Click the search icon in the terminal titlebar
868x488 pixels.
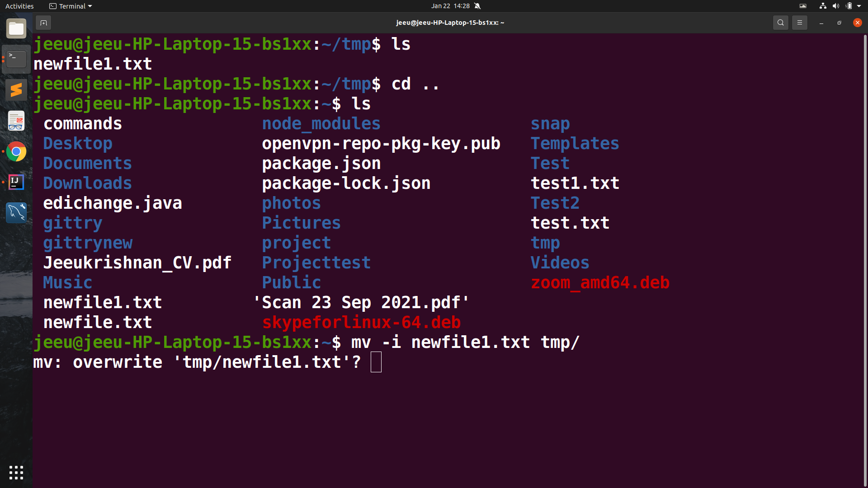(781, 23)
